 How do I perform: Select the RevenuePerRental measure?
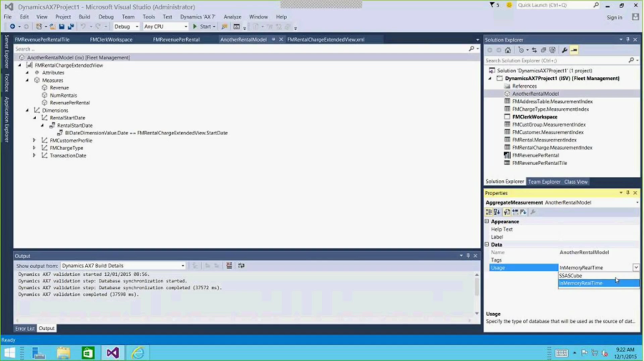point(70,102)
